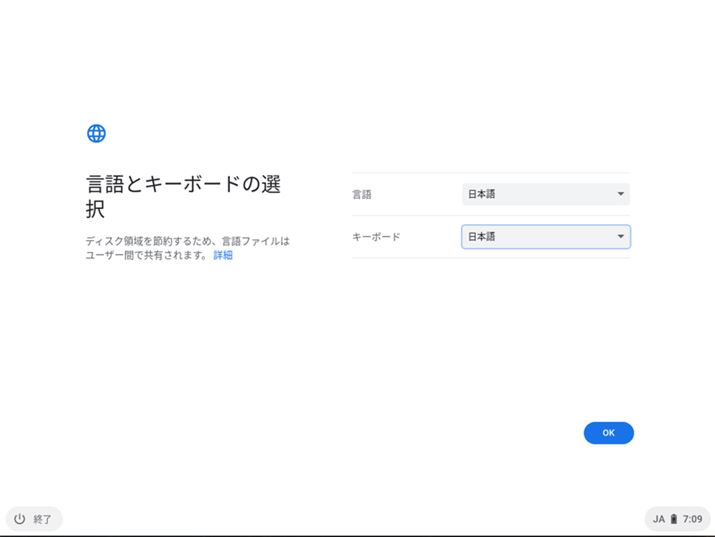The height and width of the screenshot is (537, 715).
Task: Open the キーボード keyboard dropdown
Action: [546, 237]
